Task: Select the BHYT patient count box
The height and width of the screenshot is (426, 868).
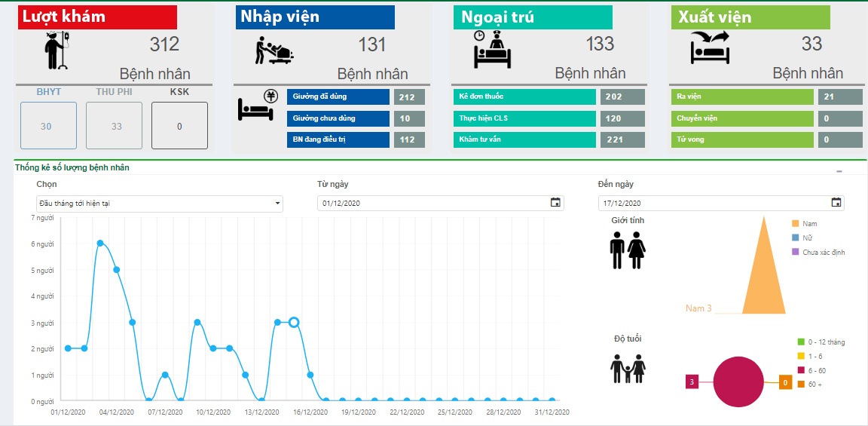Action: (46, 126)
